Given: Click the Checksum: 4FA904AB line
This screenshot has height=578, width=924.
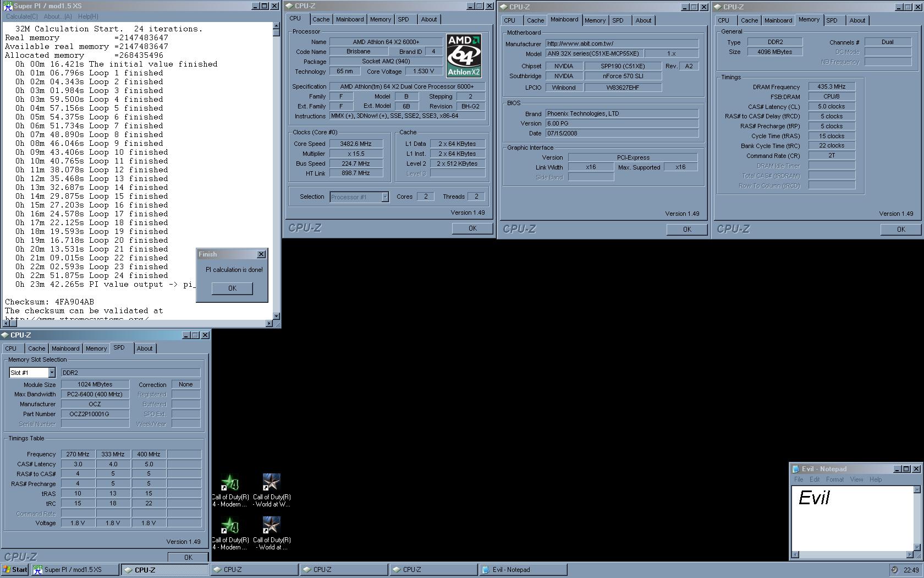Looking at the screenshot, I should (50, 302).
